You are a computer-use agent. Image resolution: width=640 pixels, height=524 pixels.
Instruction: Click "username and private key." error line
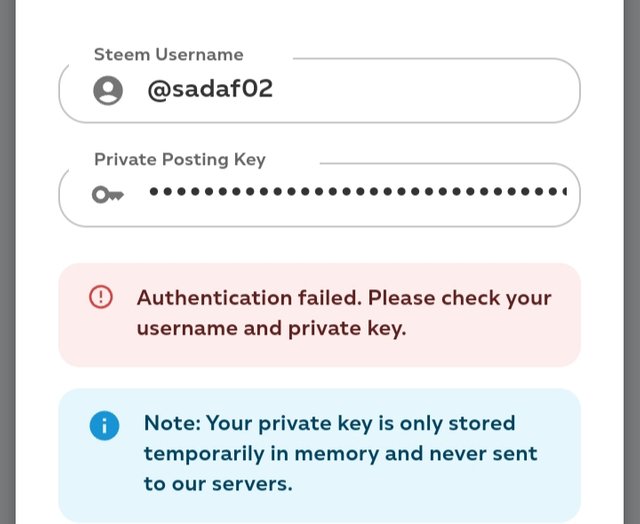[x=271, y=328]
